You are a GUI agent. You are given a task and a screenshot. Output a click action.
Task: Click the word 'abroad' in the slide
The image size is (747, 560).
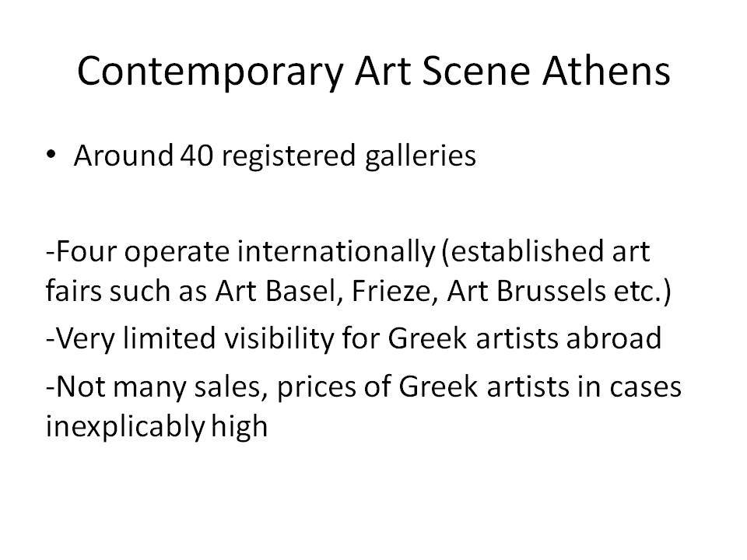(x=614, y=338)
